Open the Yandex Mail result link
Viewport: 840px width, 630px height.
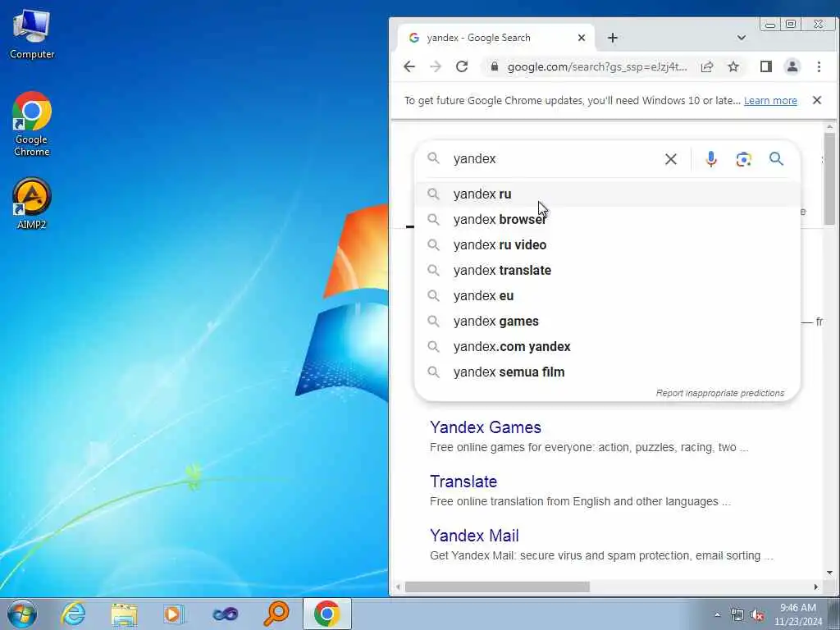pyautogui.click(x=474, y=536)
